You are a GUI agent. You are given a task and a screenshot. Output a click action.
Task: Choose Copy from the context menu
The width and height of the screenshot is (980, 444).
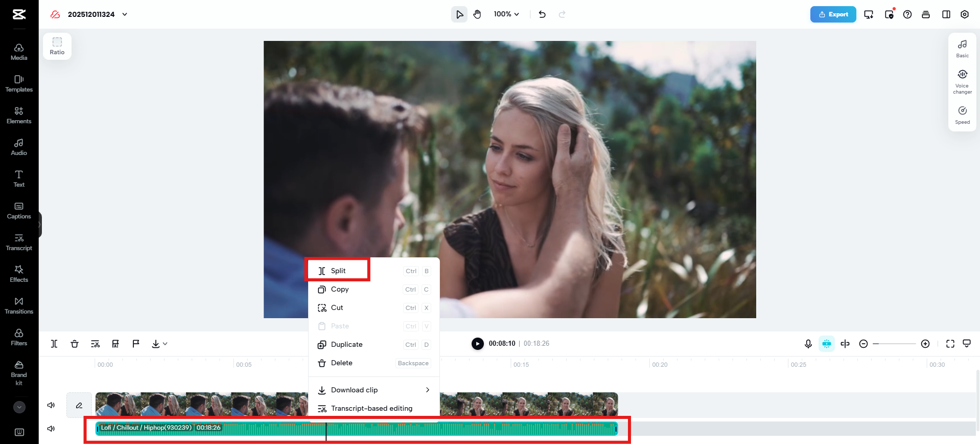tap(374, 289)
